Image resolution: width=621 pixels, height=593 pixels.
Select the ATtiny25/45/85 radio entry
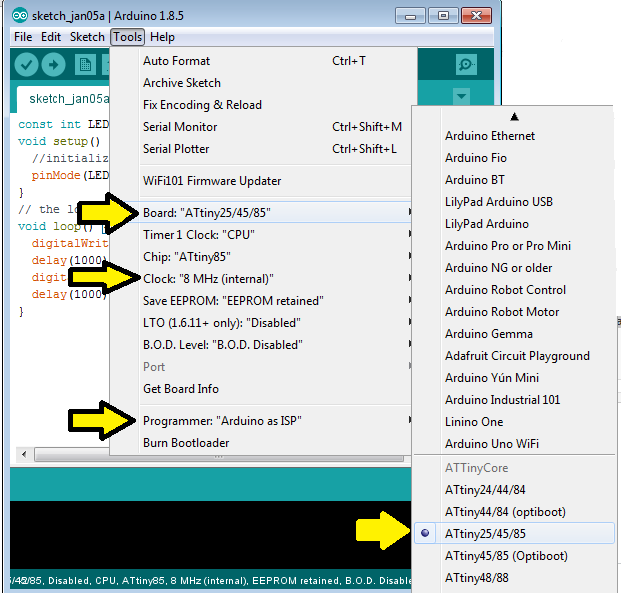click(x=514, y=534)
